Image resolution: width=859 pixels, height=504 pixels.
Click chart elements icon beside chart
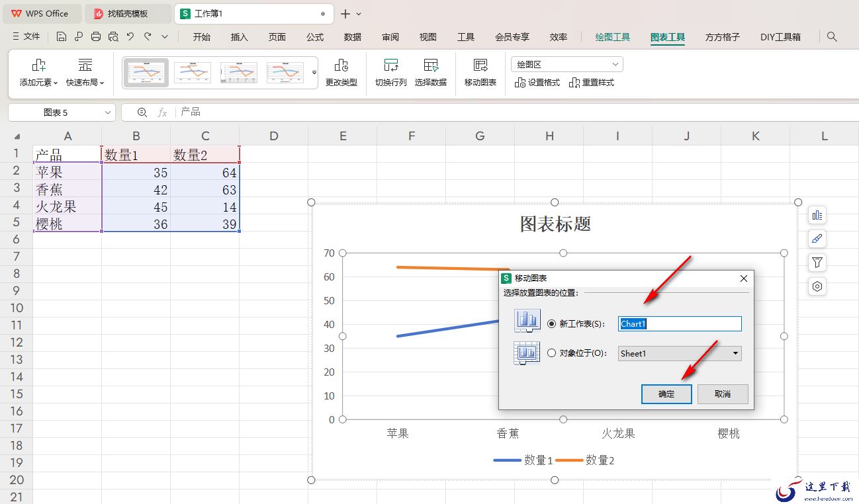click(817, 215)
